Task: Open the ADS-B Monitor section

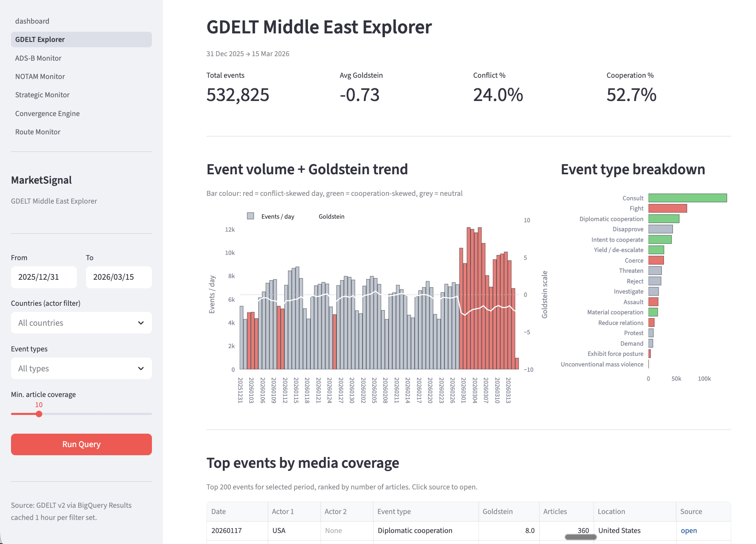Action: tap(38, 58)
